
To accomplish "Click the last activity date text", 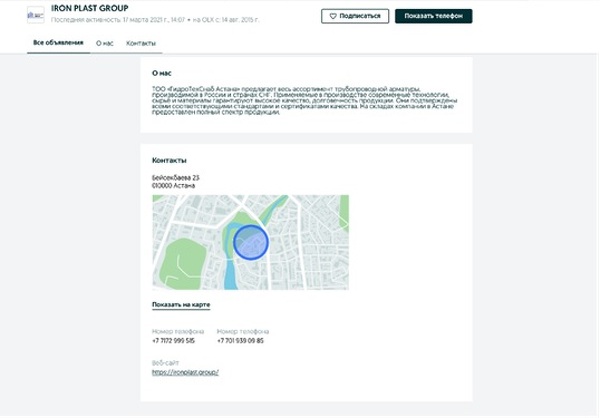I will (x=118, y=20).
